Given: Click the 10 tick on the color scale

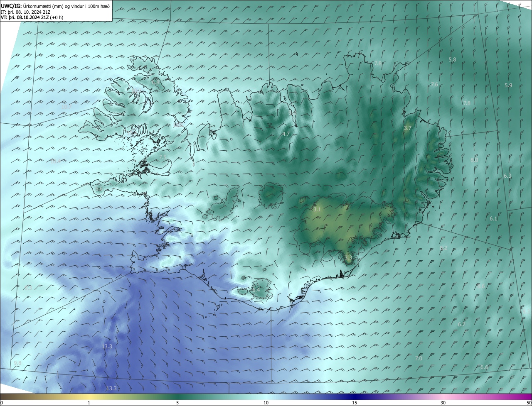Looking at the screenshot, I should pyautogui.click(x=266, y=403).
